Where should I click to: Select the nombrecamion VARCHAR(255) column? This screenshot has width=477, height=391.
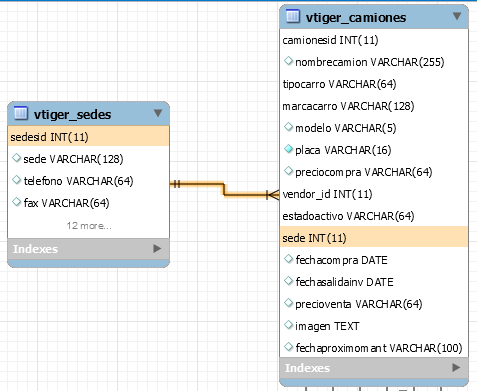374,62
